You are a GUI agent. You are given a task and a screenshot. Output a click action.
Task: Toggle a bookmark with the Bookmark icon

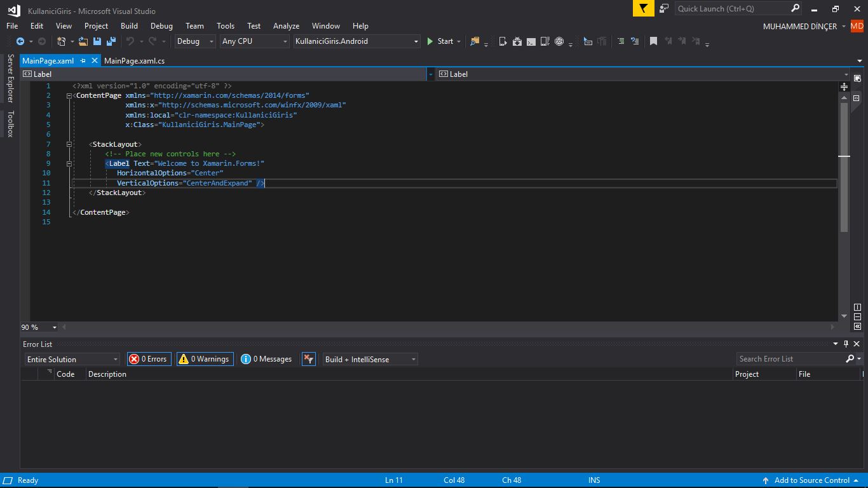[653, 41]
